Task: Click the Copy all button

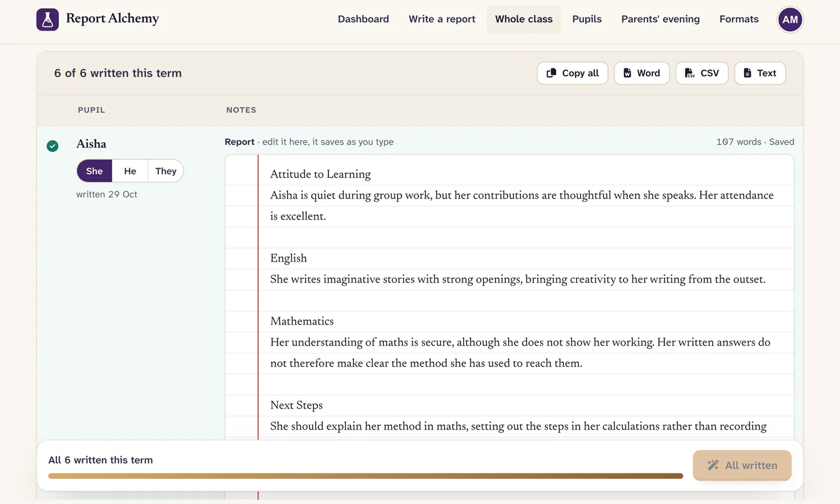Action: pyautogui.click(x=572, y=73)
